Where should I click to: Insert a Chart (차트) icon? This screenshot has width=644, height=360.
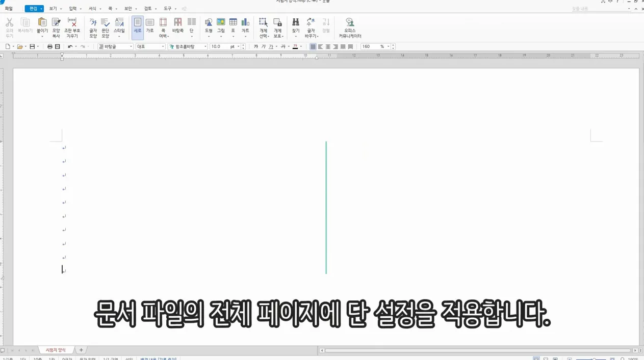point(245,22)
